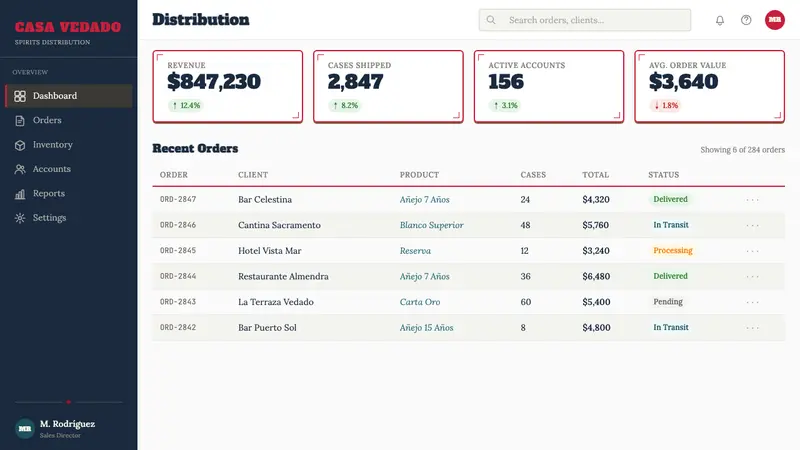Click order number ORD-2845
Viewport: 800px width, 450px height.
click(x=178, y=251)
